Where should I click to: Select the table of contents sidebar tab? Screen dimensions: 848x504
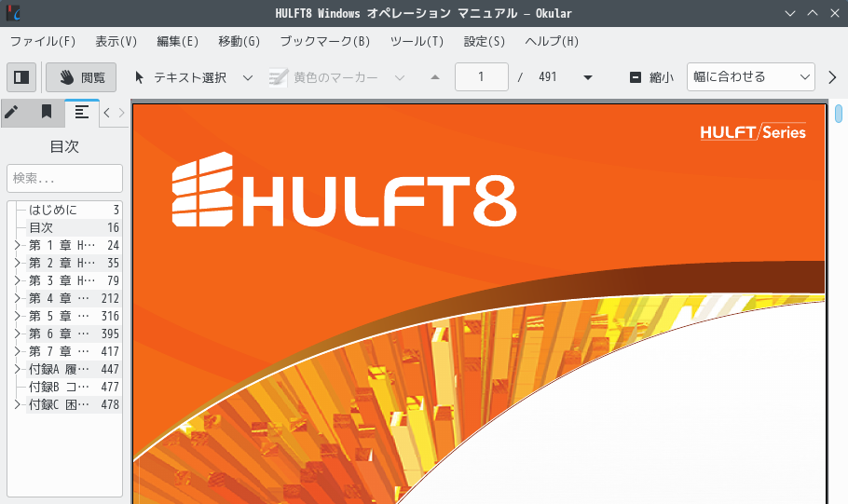tap(81, 113)
